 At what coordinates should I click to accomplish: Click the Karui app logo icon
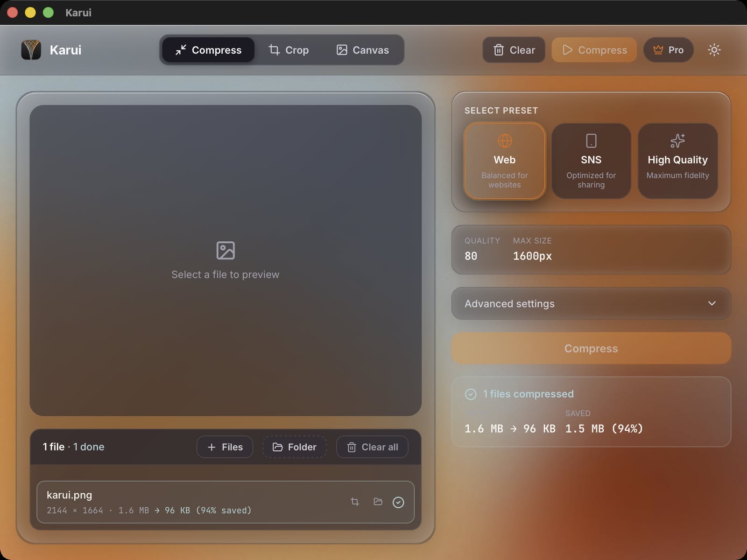31,50
